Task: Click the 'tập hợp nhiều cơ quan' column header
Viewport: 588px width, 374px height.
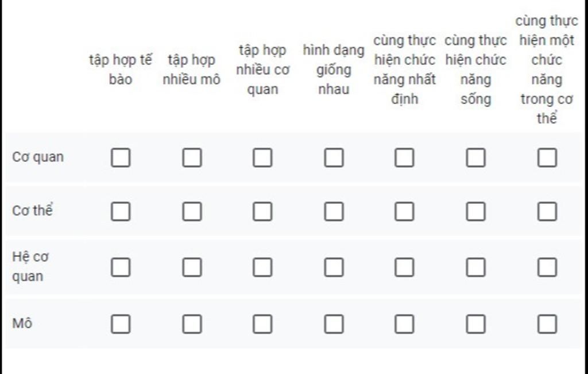Action: [x=262, y=70]
